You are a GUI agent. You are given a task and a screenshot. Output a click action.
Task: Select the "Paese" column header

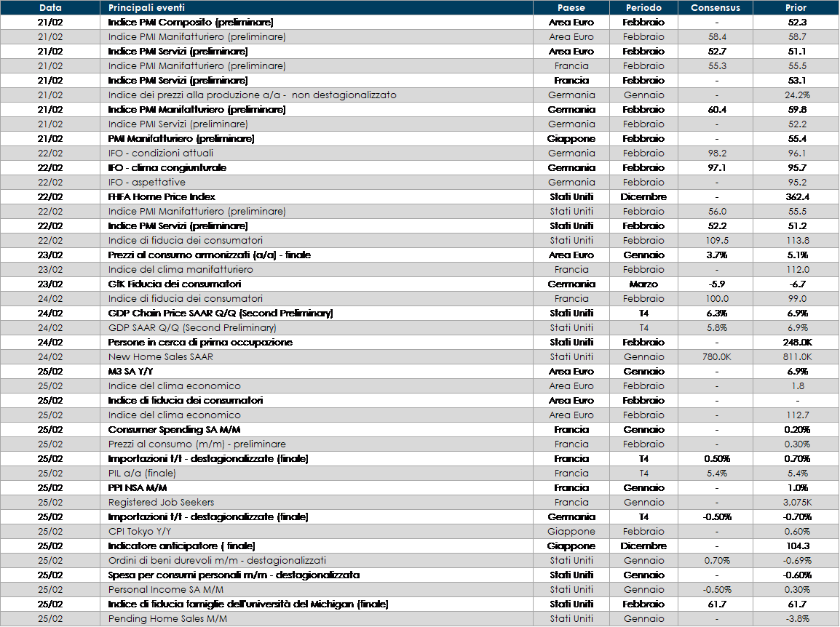[571, 8]
